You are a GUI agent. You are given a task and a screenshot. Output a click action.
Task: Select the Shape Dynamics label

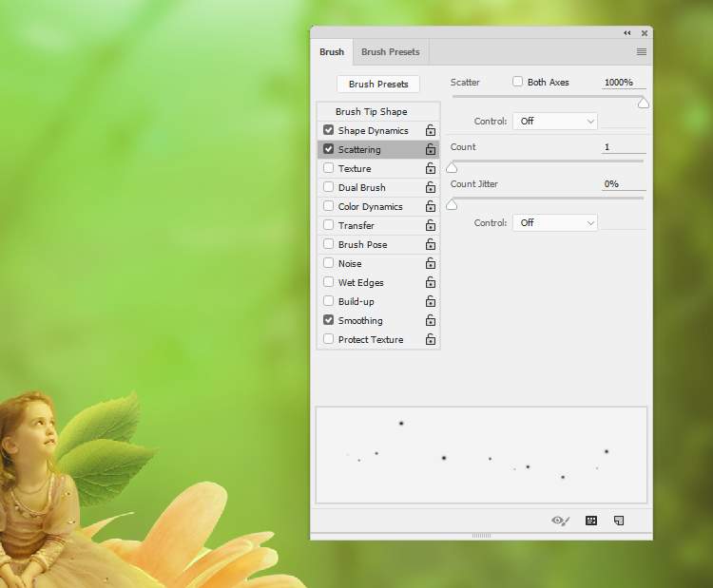[x=374, y=131]
